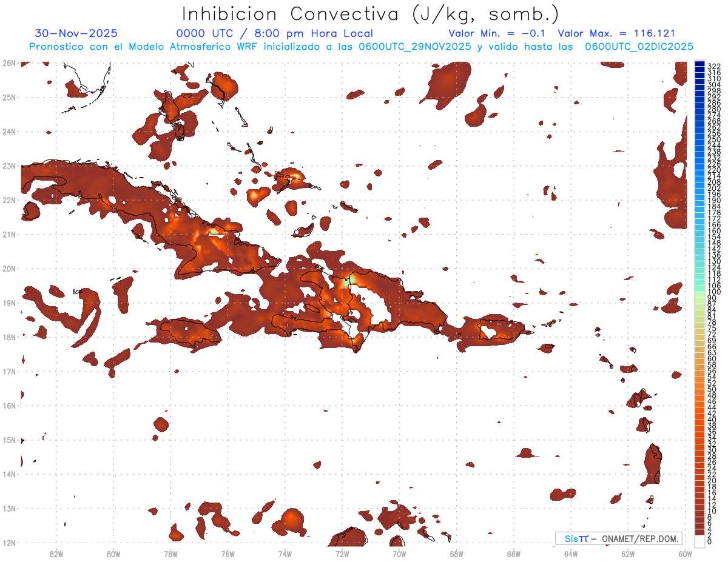
Task: Click the white 0 colorbar swatch
Action: [700, 541]
